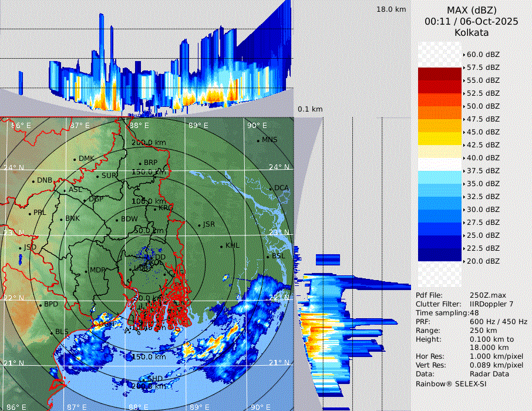
Task: Select the white 37.5 dBZ legend swatch
Action: pyautogui.click(x=439, y=164)
